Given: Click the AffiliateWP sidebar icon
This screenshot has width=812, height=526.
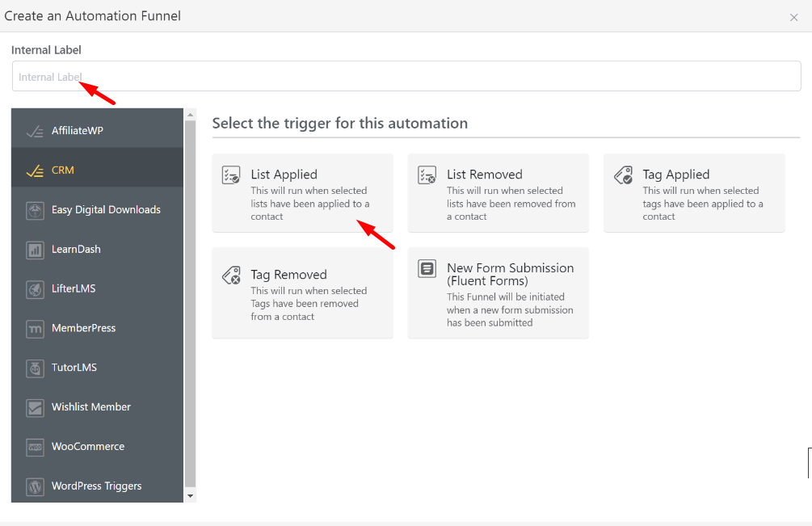Looking at the screenshot, I should click(x=35, y=131).
